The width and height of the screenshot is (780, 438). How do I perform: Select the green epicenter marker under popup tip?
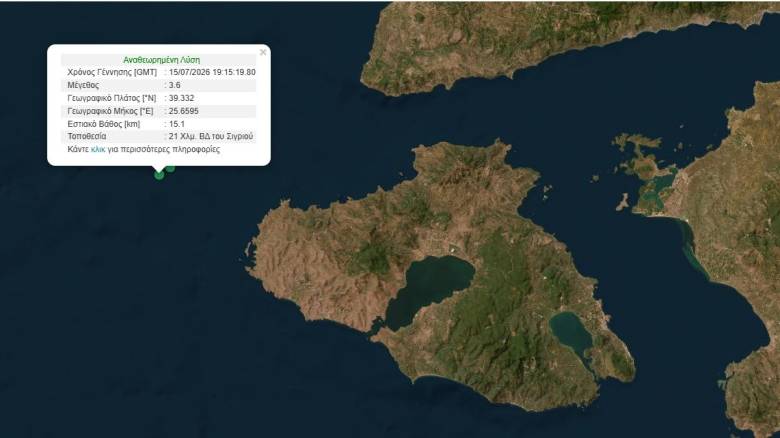tap(159, 175)
